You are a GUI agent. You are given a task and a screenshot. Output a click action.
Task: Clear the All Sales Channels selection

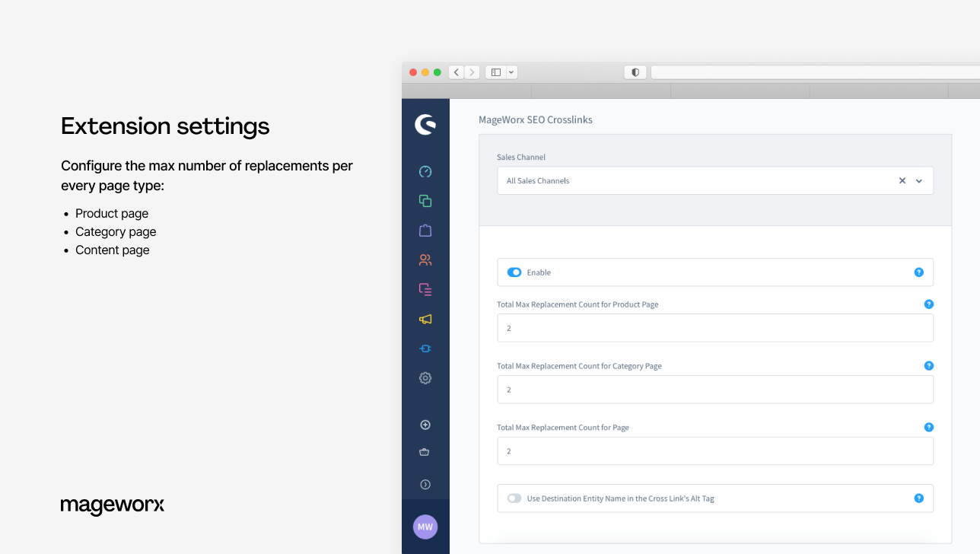[x=902, y=181]
